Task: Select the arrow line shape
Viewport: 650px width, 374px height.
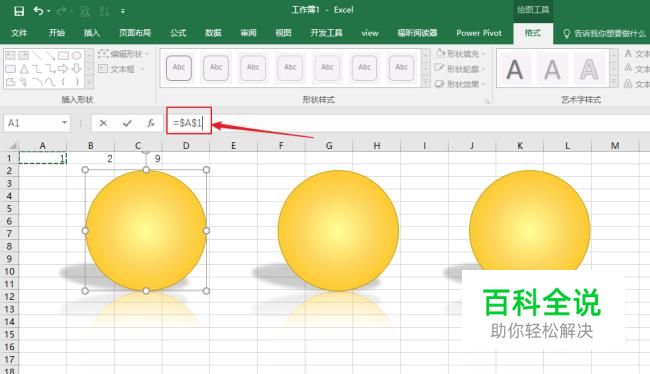Action: 50,55
